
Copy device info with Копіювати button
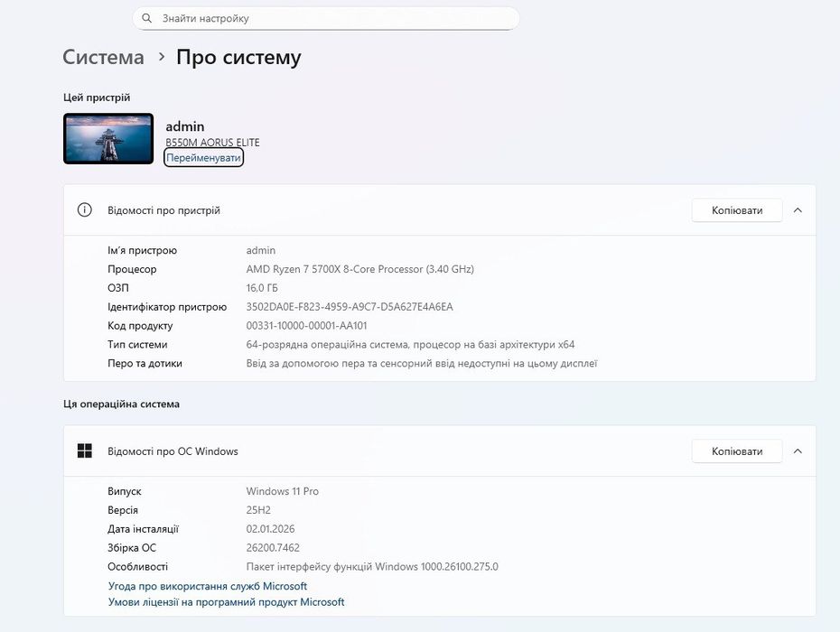(x=737, y=210)
